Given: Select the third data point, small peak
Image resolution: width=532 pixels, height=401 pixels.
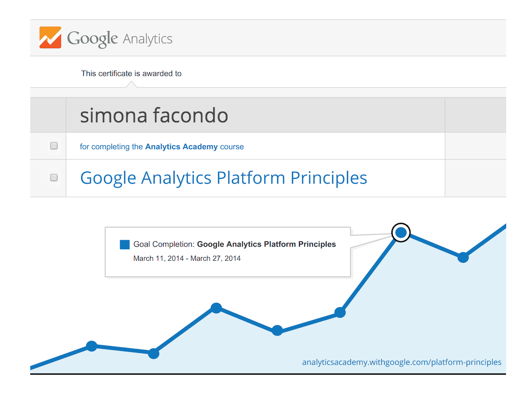Looking at the screenshot, I should [216, 308].
